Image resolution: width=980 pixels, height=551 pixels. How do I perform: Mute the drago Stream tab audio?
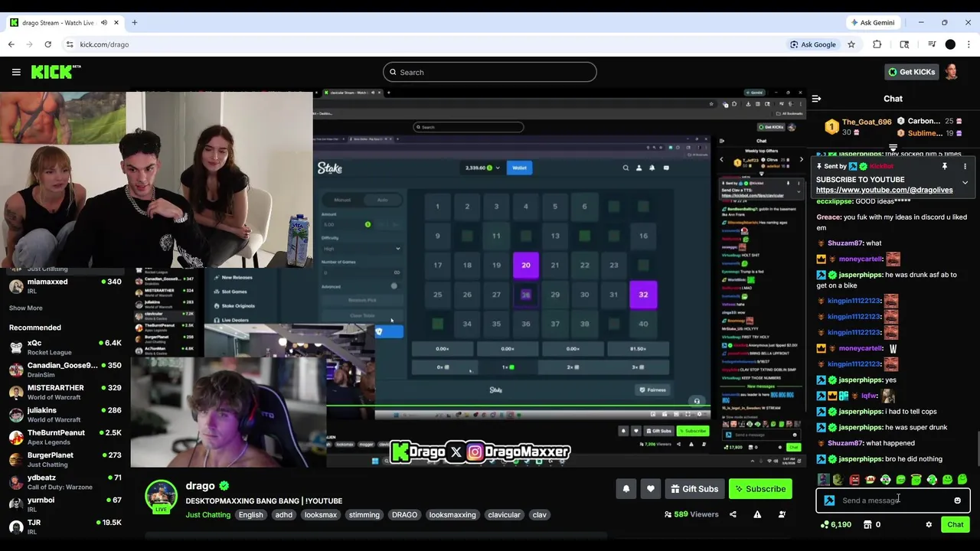(x=104, y=22)
